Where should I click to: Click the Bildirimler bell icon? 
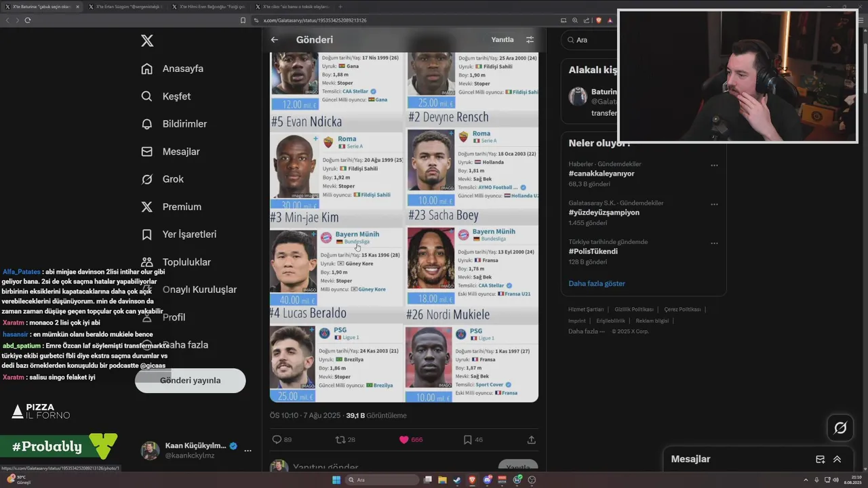click(146, 124)
